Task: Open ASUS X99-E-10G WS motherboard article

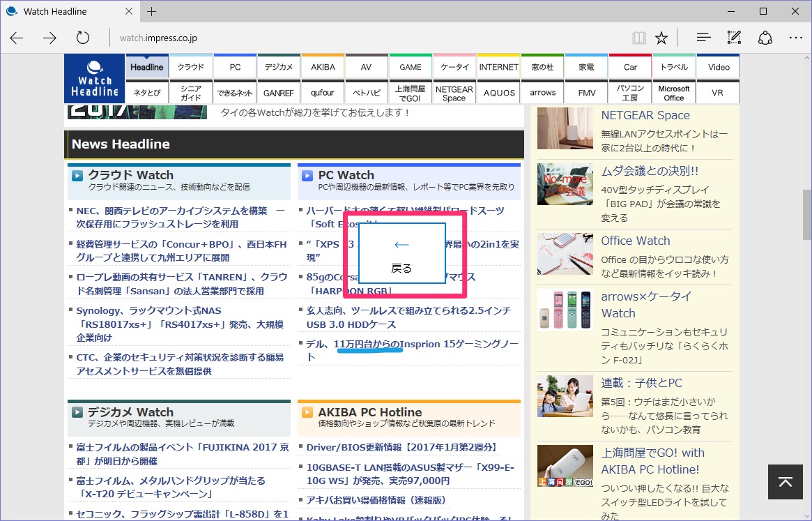Action: (x=410, y=474)
